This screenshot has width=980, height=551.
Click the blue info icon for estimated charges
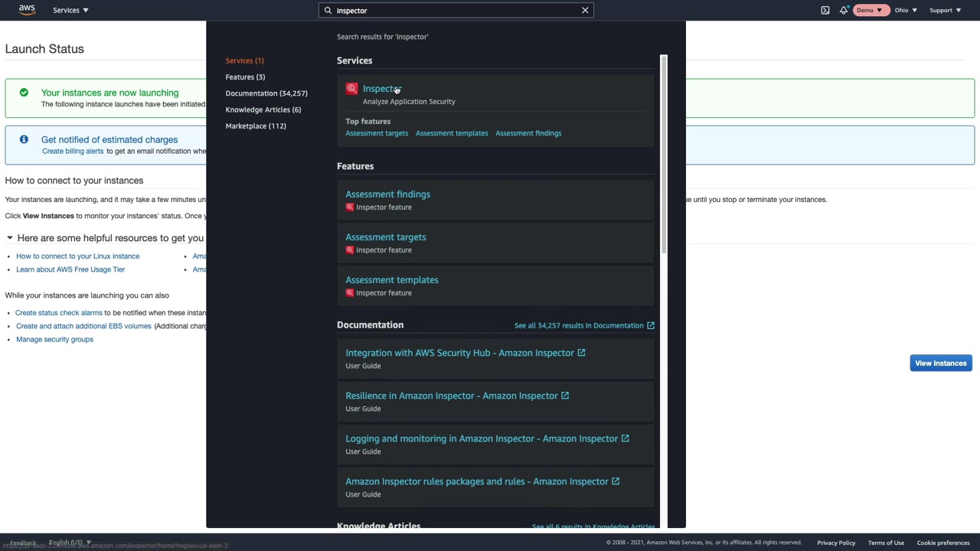(x=24, y=139)
